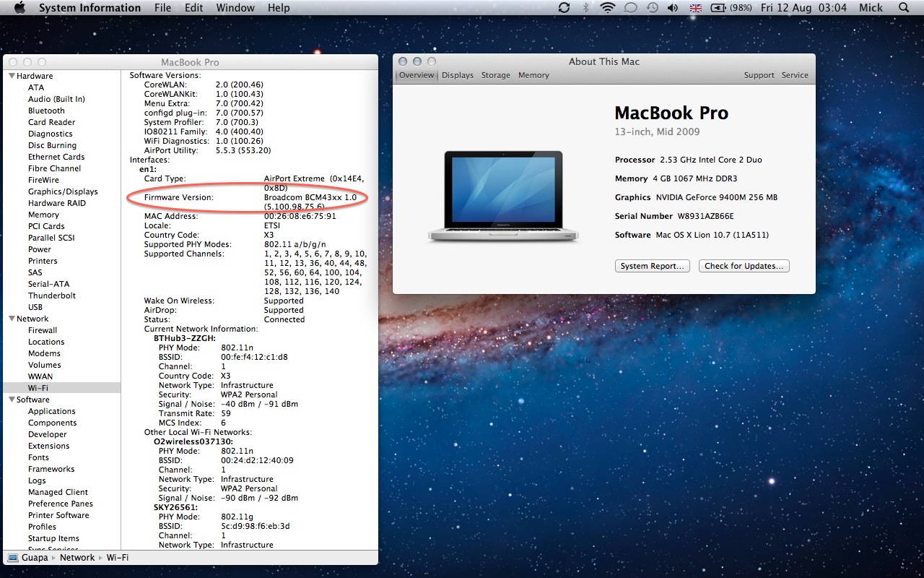Open the British flag input source menu

coord(696,8)
